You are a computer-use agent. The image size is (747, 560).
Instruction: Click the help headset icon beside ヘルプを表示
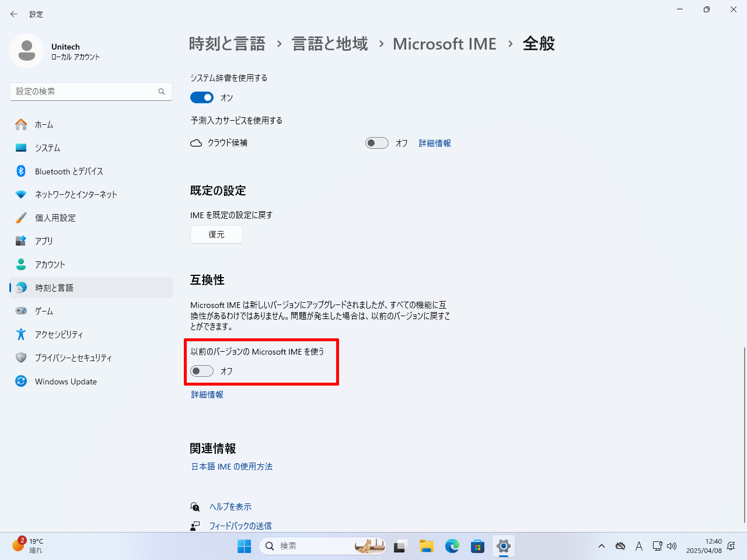pos(195,507)
